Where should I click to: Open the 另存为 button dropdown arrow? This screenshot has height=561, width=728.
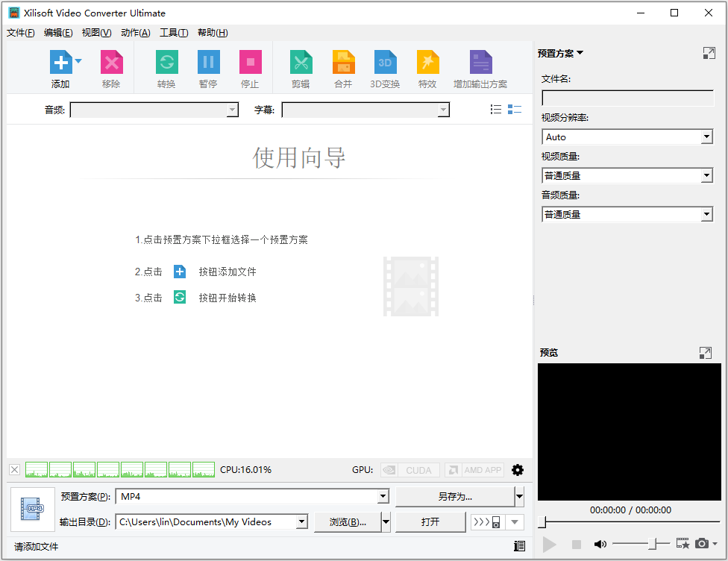click(x=520, y=496)
